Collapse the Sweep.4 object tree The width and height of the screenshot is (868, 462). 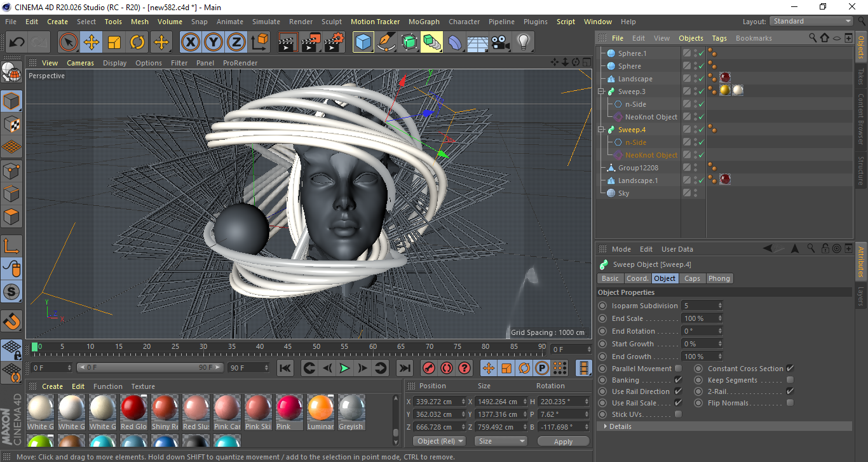point(602,130)
